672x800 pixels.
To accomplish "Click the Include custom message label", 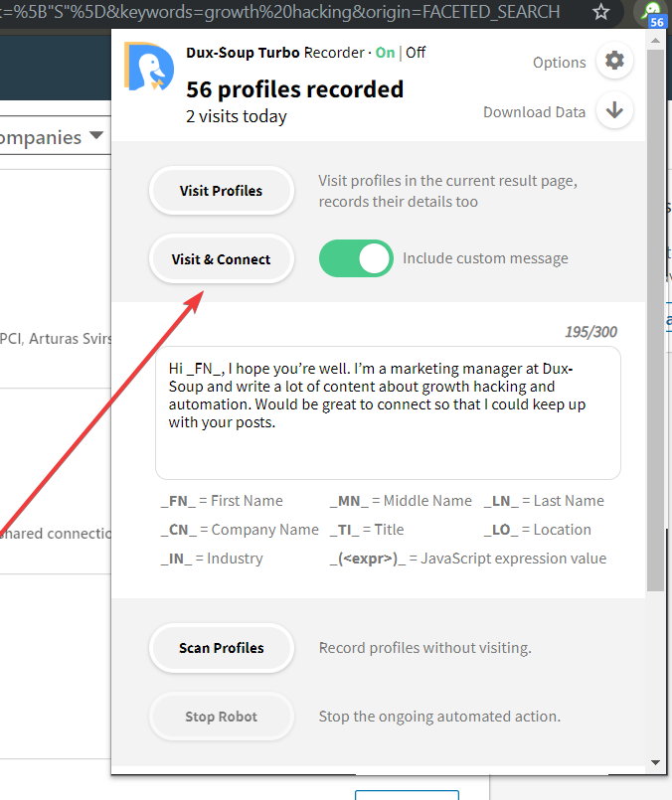I will (485, 258).
